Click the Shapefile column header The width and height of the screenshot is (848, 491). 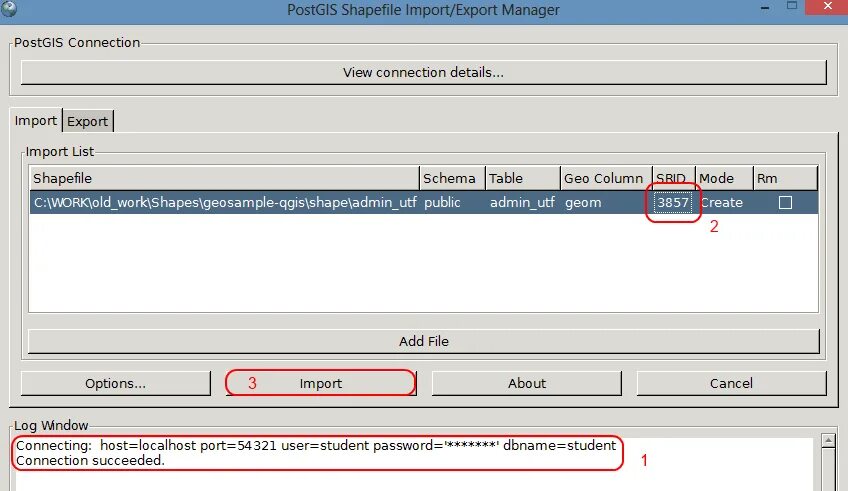(224, 178)
